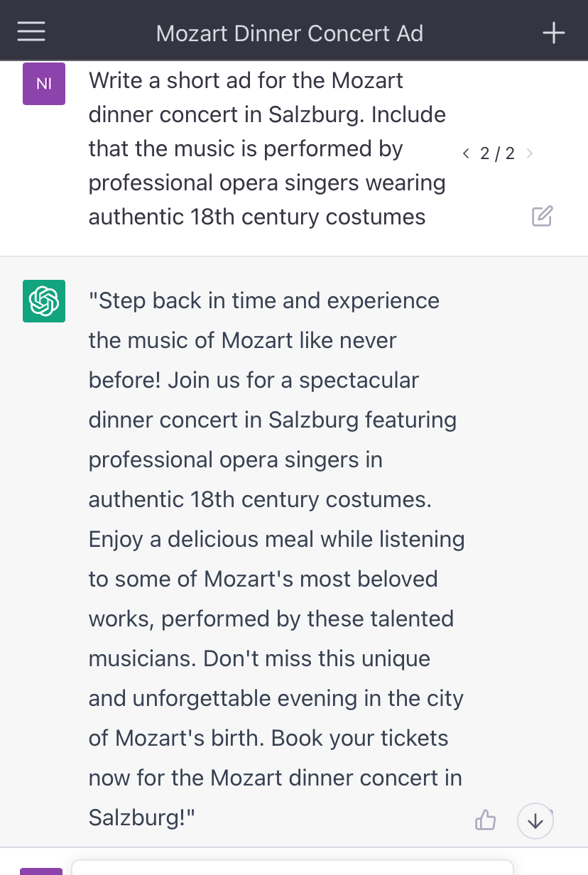Click "professional opera singers in" response line
This screenshot has height=875, width=588.
click(x=235, y=460)
